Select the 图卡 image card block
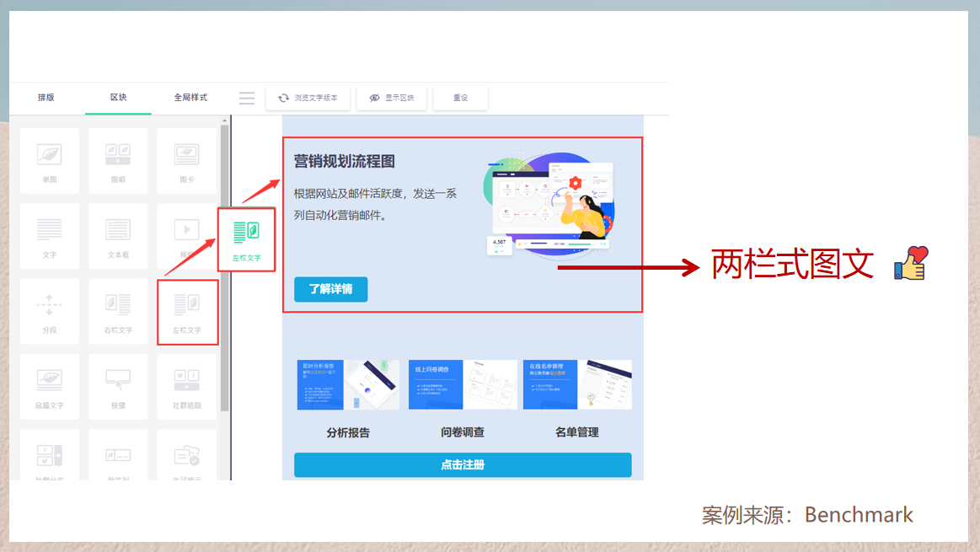Image resolution: width=980 pixels, height=552 pixels. (x=186, y=161)
